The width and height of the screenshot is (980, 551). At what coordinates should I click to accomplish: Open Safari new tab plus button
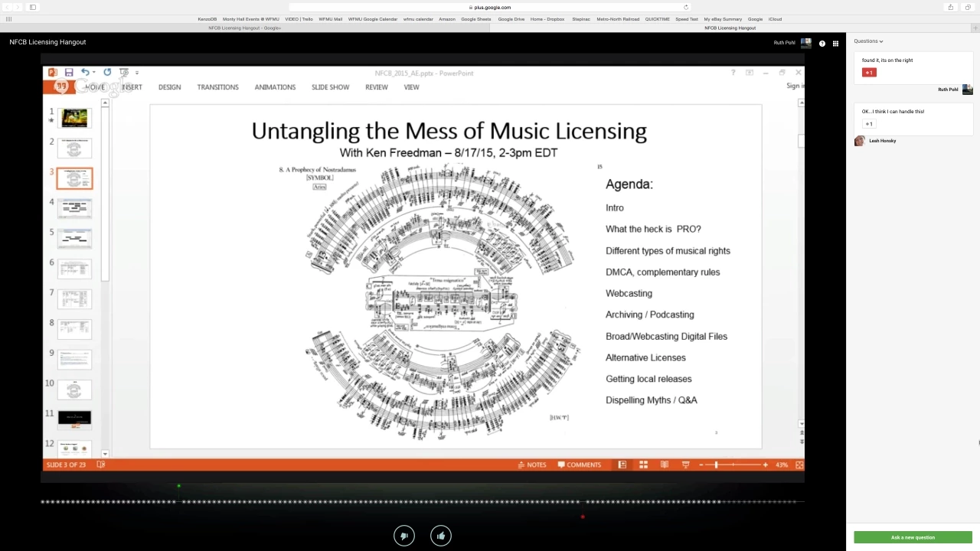(975, 28)
